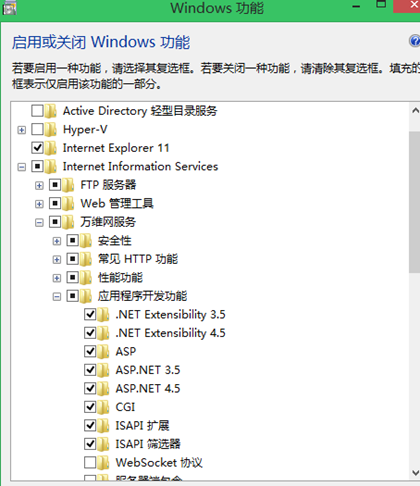
Task: Expand the Hyper-V tree node
Action: click(x=22, y=130)
